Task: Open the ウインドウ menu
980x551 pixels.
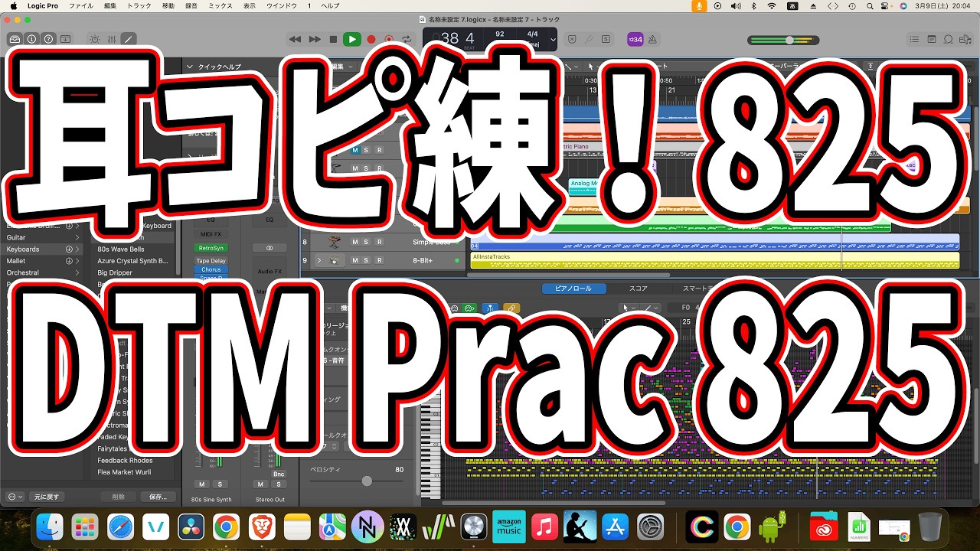Action: pyautogui.click(x=283, y=5)
